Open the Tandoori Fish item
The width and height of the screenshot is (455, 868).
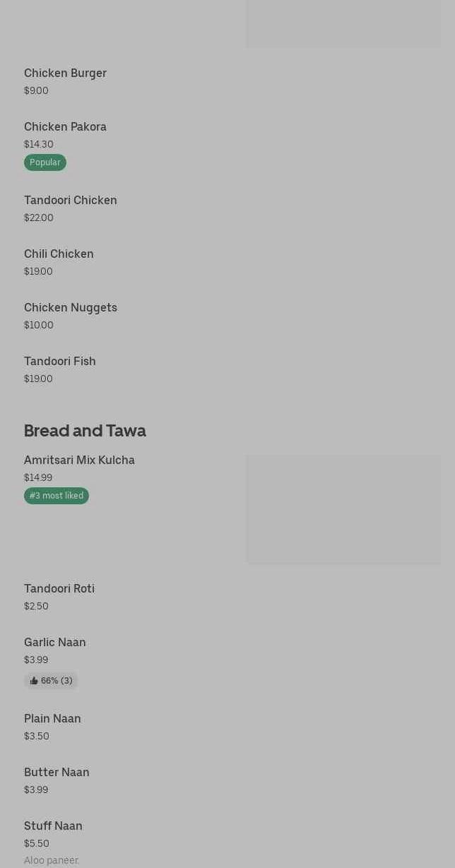point(60,362)
